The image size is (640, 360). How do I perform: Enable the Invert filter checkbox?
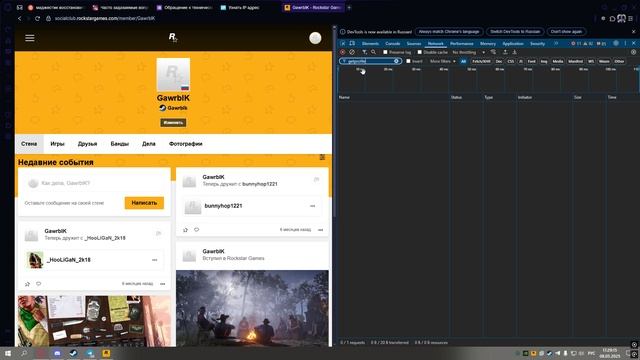pos(408,61)
